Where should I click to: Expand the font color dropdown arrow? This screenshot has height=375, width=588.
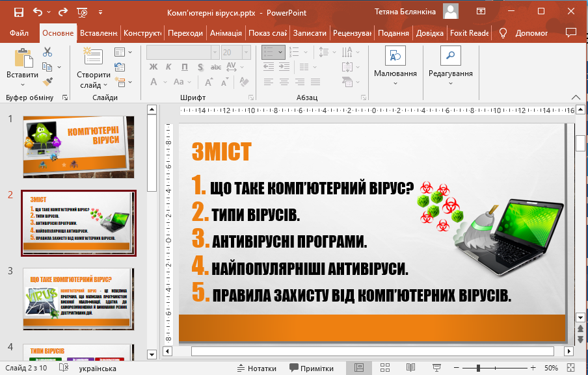click(165, 82)
